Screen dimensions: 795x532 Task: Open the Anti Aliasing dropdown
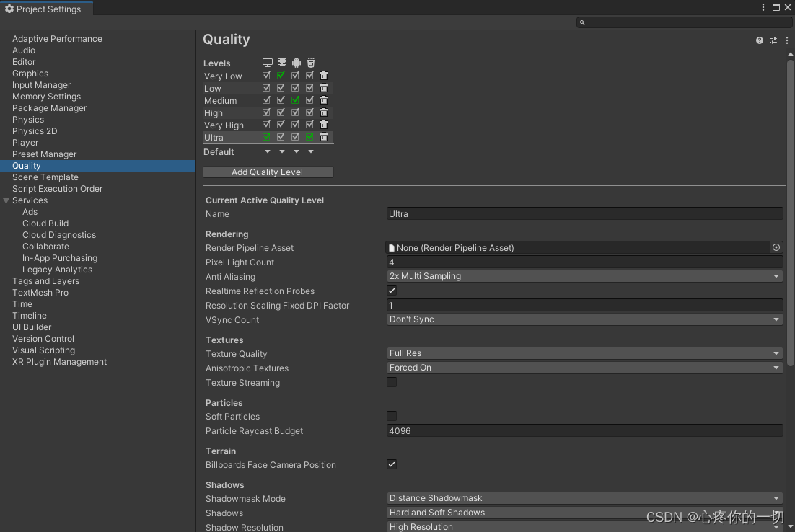(x=584, y=276)
